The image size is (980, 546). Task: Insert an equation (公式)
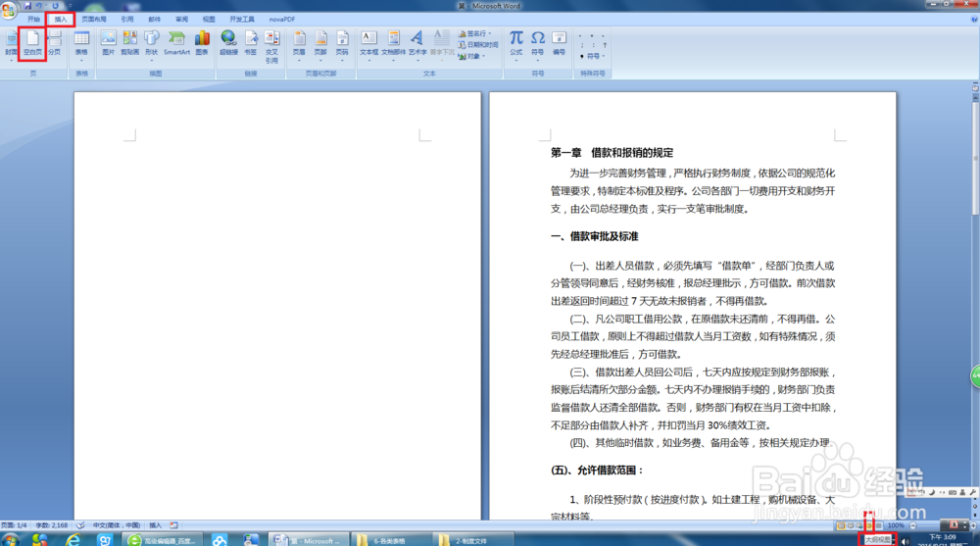[516, 44]
